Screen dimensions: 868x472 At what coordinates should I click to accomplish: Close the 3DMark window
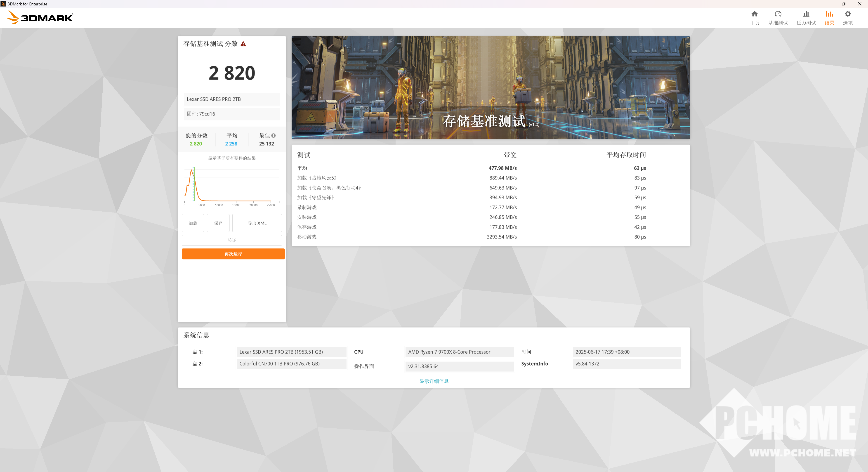[859, 4]
